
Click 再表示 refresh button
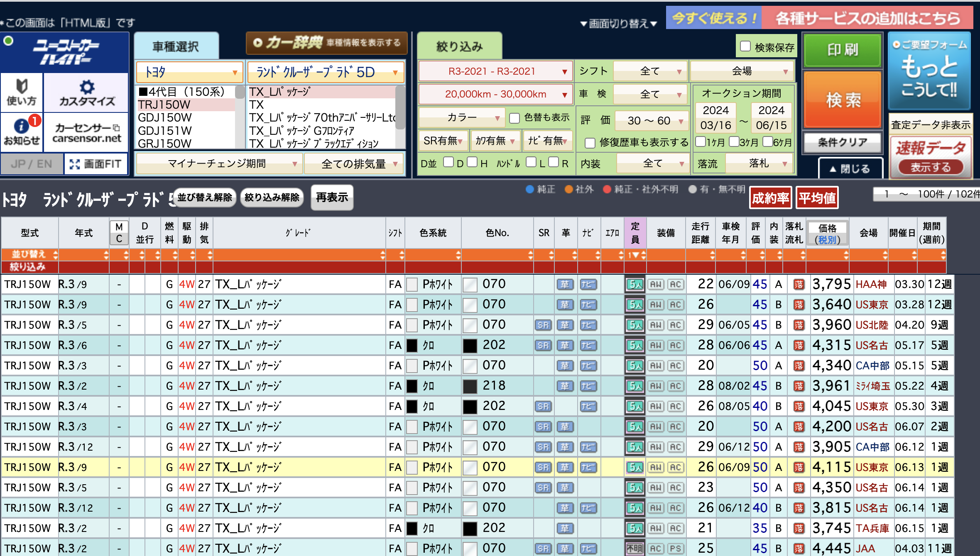point(332,198)
